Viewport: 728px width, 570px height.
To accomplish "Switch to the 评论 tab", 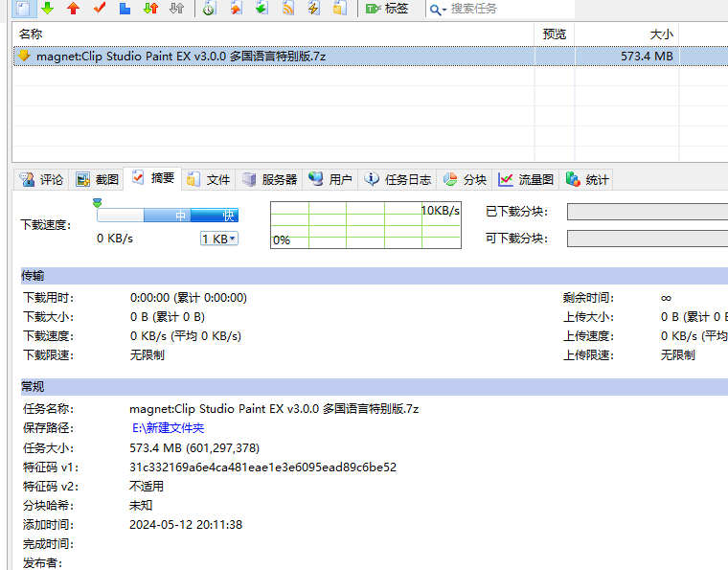I will click(41, 180).
